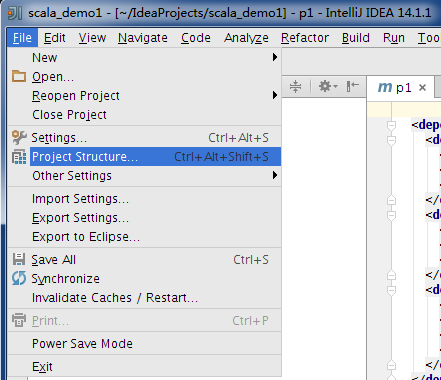Click the hide panel arrow icon
The width and height of the screenshot is (441, 380).
pos(352,86)
